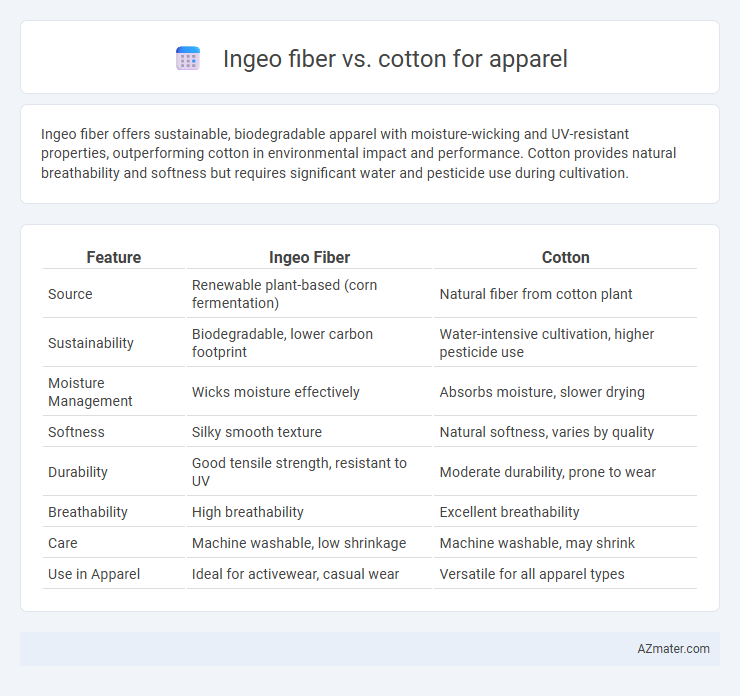Click the 'Cotton' column header
Image resolution: width=740 pixels, height=696 pixels.
565,257
